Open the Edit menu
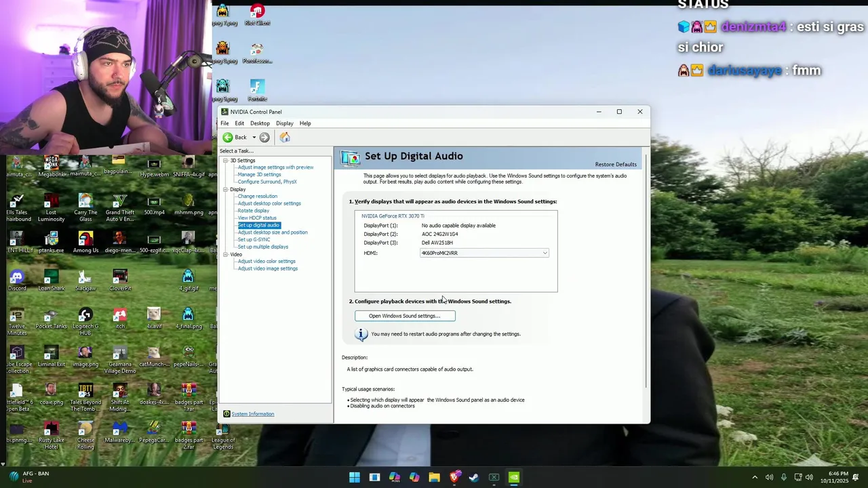The height and width of the screenshot is (488, 868). coord(239,123)
